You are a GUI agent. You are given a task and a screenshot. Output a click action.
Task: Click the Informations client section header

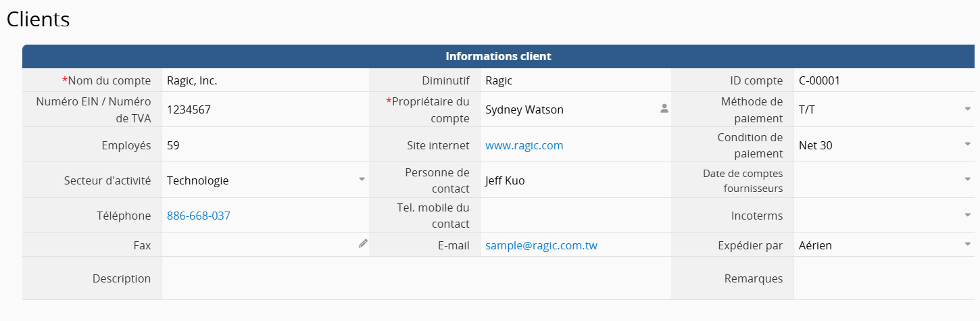click(498, 56)
